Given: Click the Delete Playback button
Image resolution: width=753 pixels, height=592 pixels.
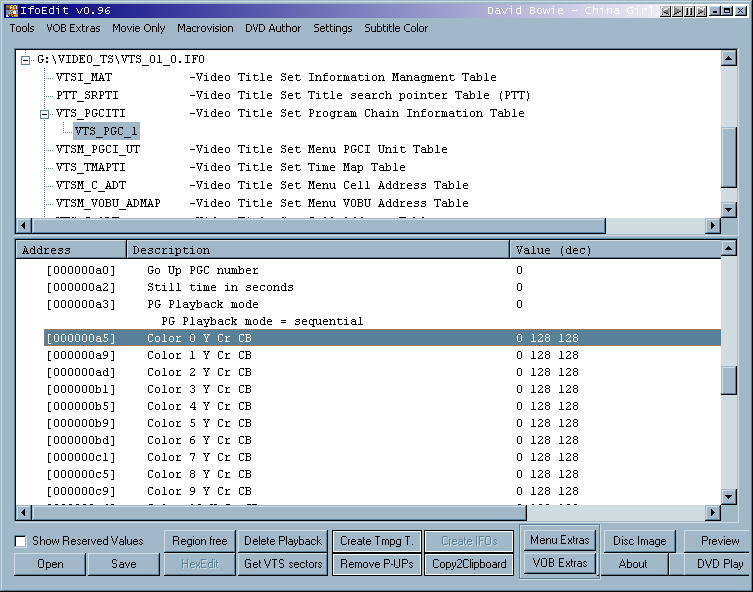Looking at the screenshot, I should click(x=283, y=541).
